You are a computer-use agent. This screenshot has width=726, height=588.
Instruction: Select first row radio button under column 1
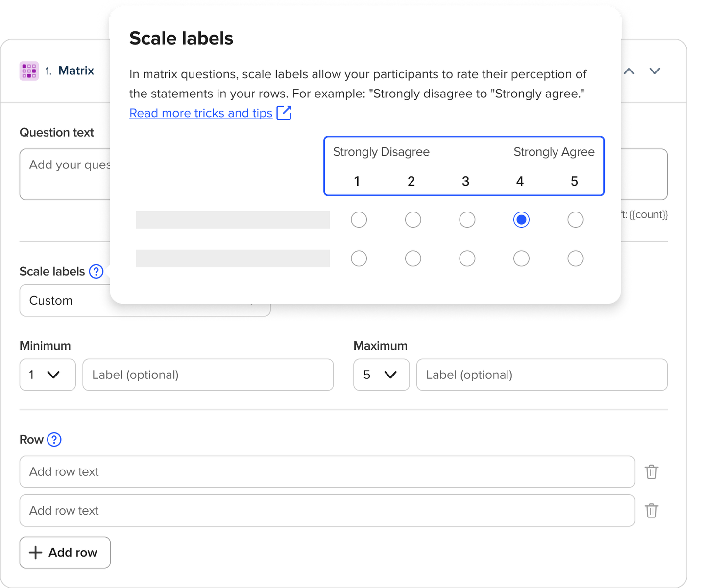pos(359,220)
